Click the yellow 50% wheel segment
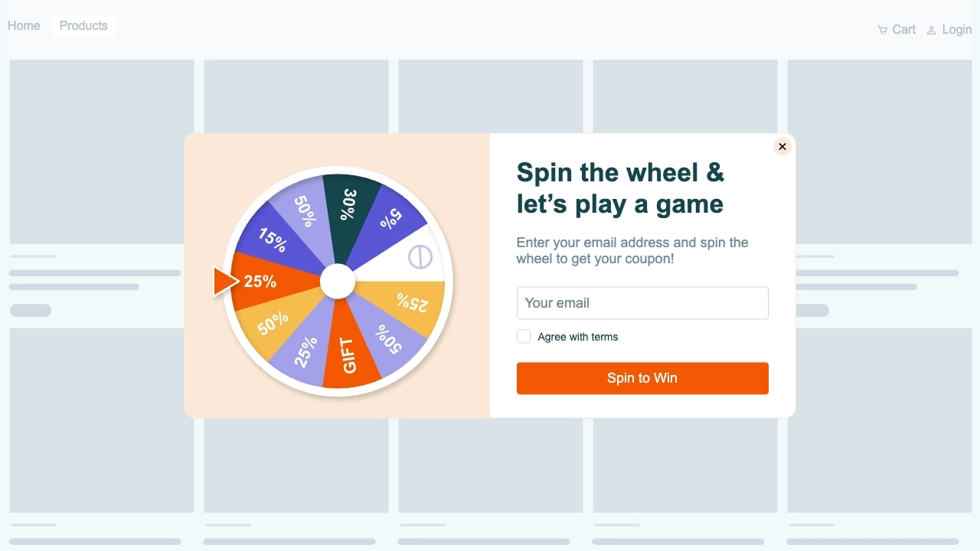 point(273,323)
